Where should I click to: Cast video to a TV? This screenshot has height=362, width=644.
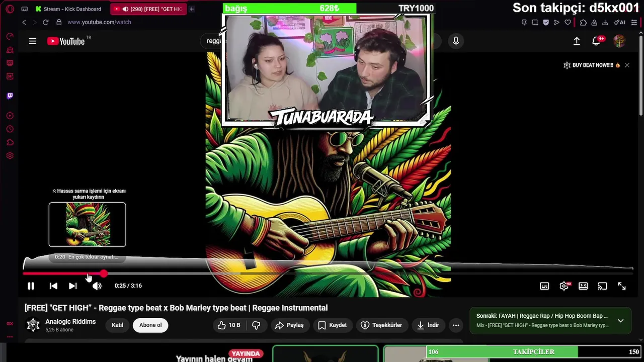pyautogui.click(x=602, y=286)
